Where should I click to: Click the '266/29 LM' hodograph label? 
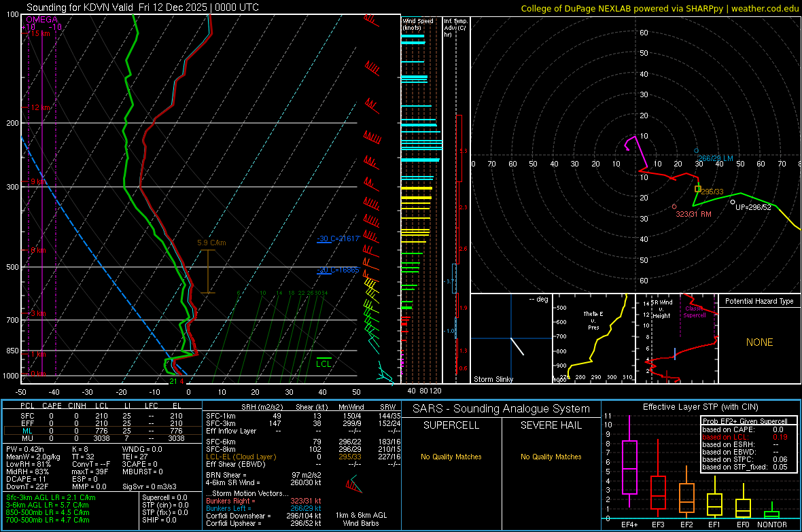click(x=715, y=158)
